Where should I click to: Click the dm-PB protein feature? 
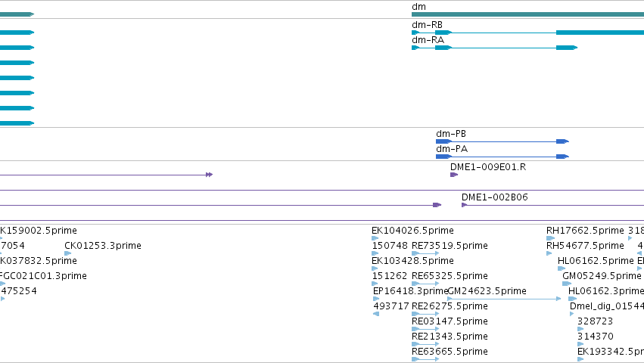[502, 141]
